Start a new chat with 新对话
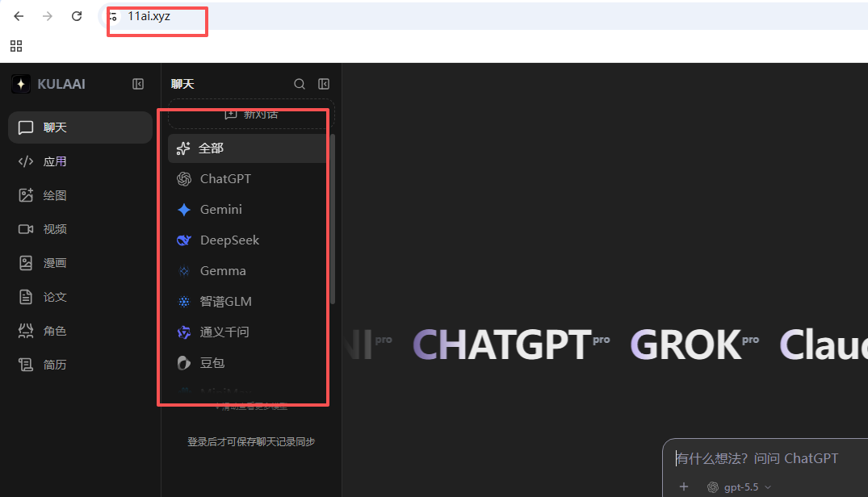Image resolution: width=868 pixels, height=497 pixels. pyautogui.click(x=251, y=114)
